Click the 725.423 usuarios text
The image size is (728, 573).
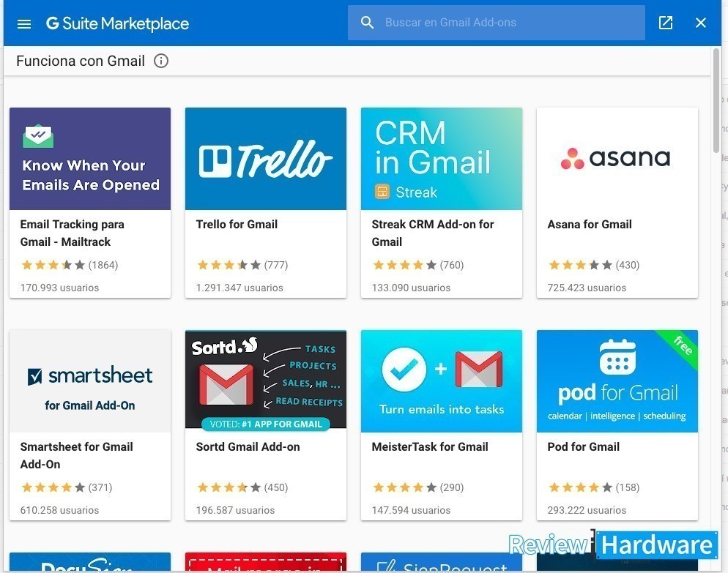587,288
